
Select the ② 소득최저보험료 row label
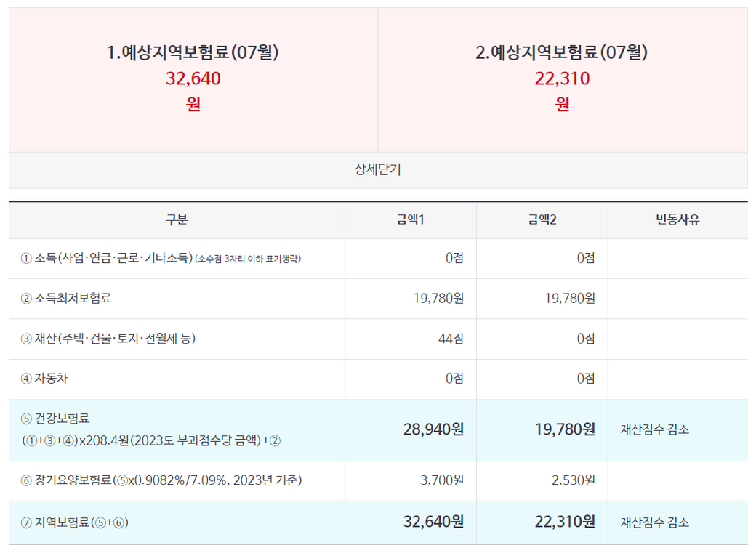[x=67, y=298]
